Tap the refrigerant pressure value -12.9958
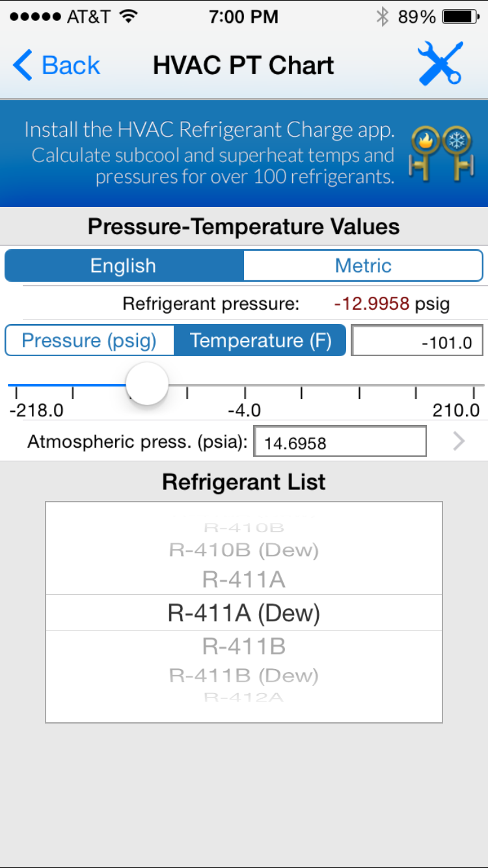The width and height of the screenshot is (488, 868). click(x=372, y=303)
